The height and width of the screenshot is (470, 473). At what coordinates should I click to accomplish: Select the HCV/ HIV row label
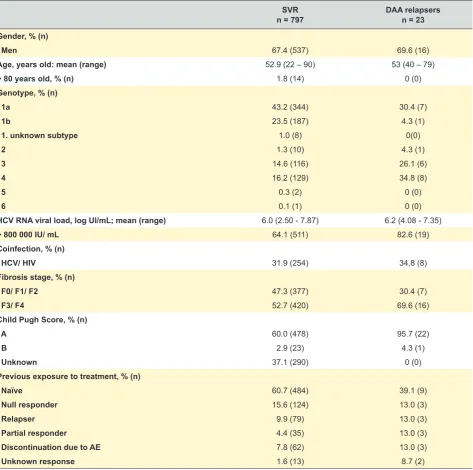pyautogui.click(x=18, y=263)
